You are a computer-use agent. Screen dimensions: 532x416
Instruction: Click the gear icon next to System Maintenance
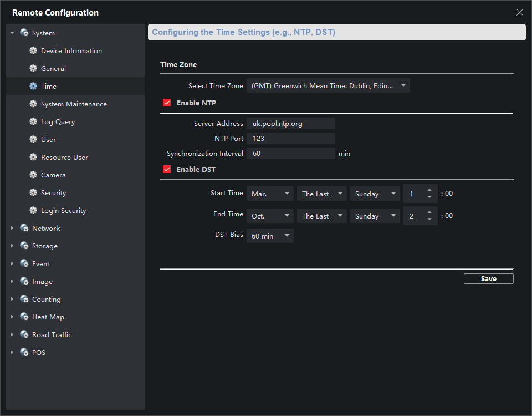(x=33, y=104)
